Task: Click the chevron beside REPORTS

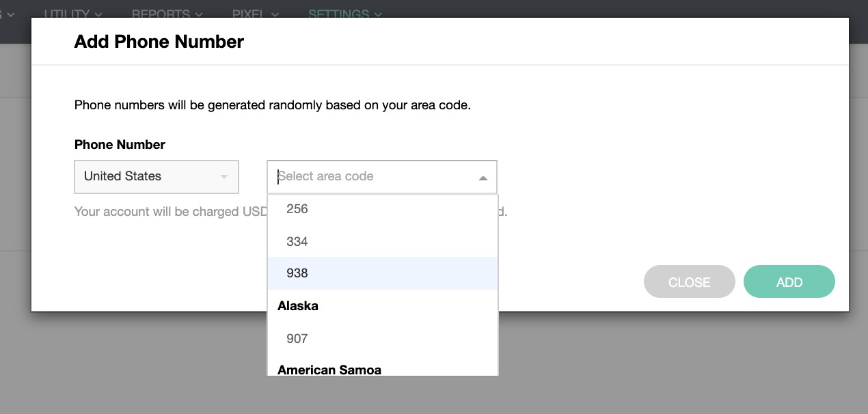Action: coord(199,14)
